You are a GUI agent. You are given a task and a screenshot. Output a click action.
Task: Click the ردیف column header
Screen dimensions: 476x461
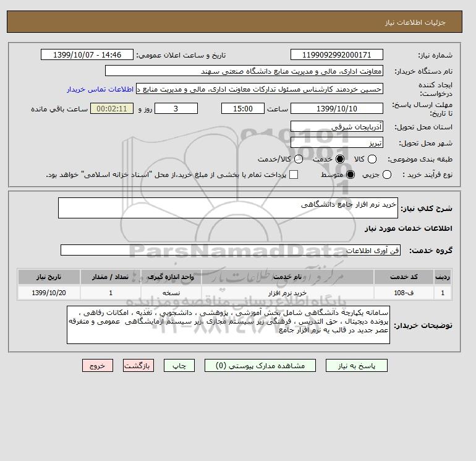(443, 277)
